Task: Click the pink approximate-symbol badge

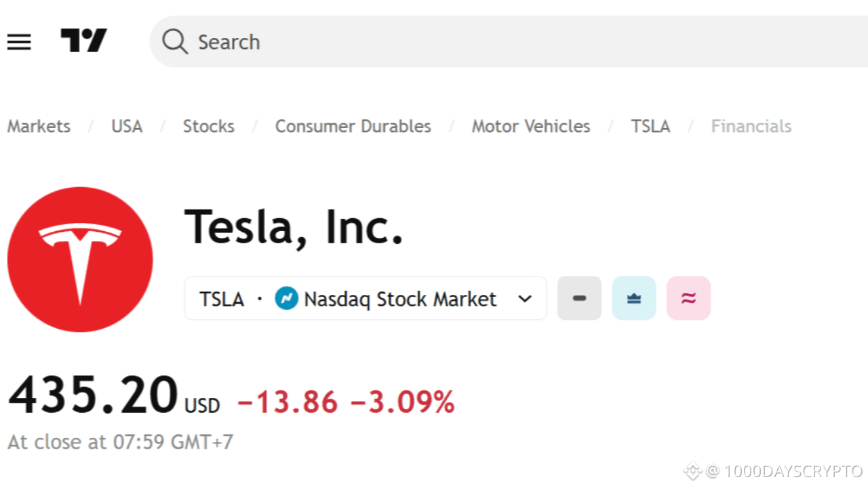Action: pos(688,298)
